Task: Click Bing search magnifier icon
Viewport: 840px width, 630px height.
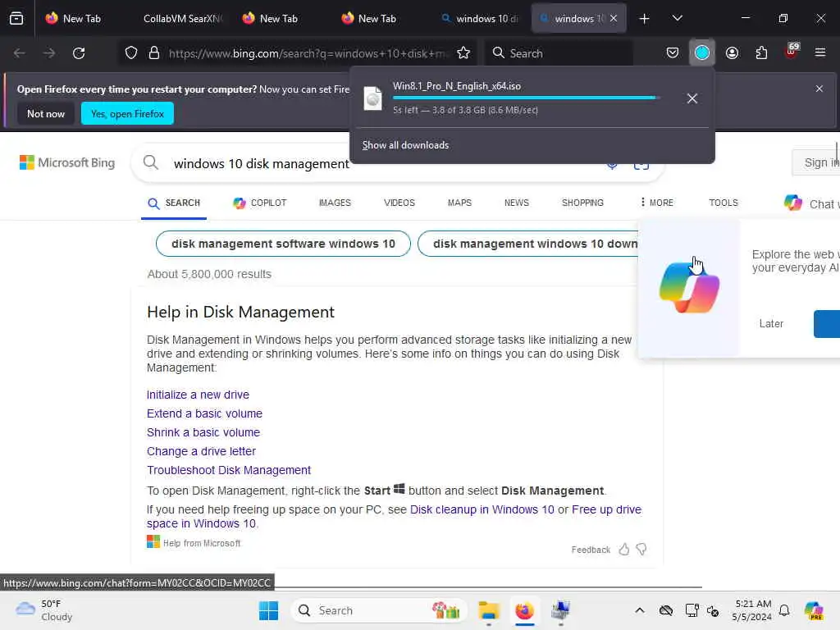Action: pyautogui.click(x=151, y=163)
